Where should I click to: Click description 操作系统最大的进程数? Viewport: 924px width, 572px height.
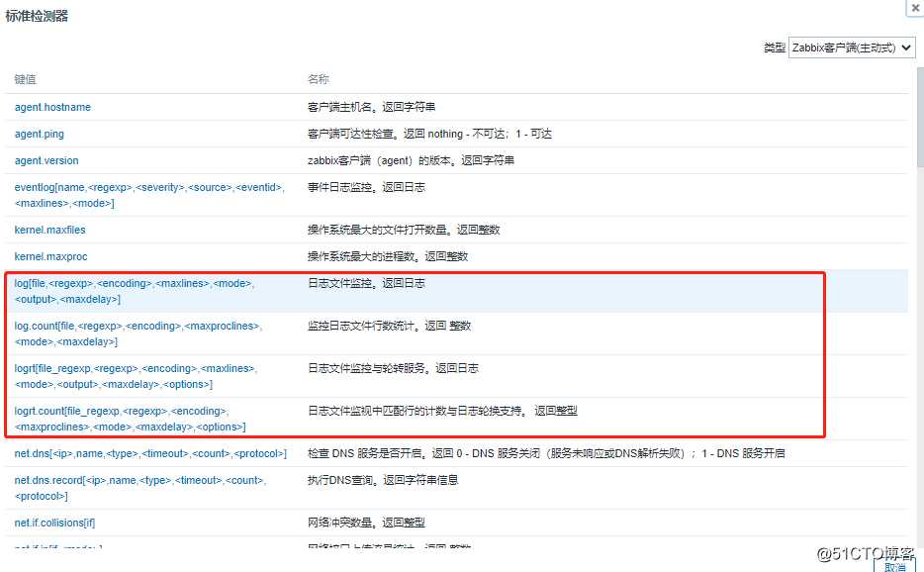click(388, 256)
